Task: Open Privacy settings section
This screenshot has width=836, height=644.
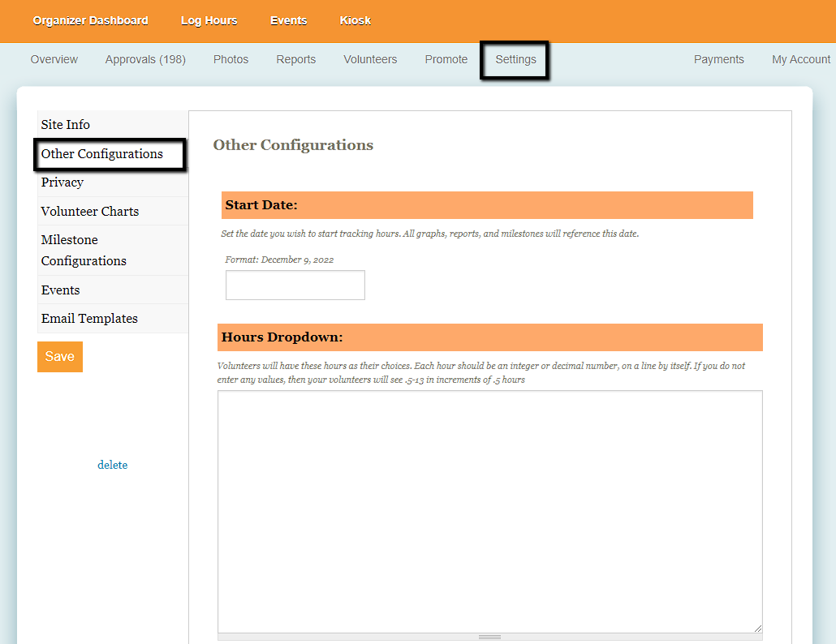Action: pos(62,182)
